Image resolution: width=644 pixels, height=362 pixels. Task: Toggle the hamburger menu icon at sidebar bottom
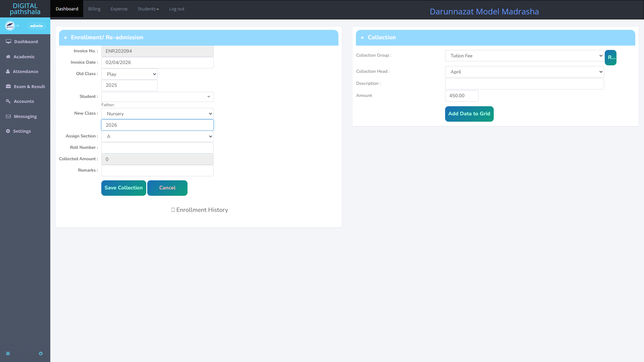point(8,353)
